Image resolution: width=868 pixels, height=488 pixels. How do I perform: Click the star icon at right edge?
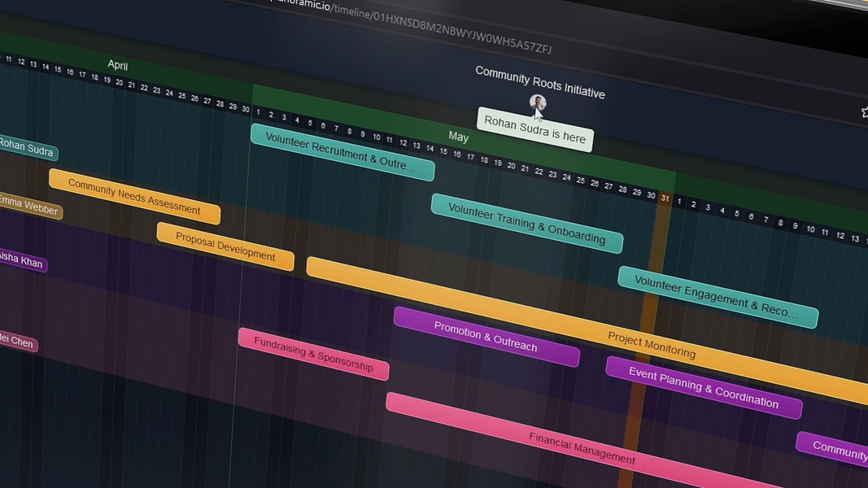click(864, 111)
